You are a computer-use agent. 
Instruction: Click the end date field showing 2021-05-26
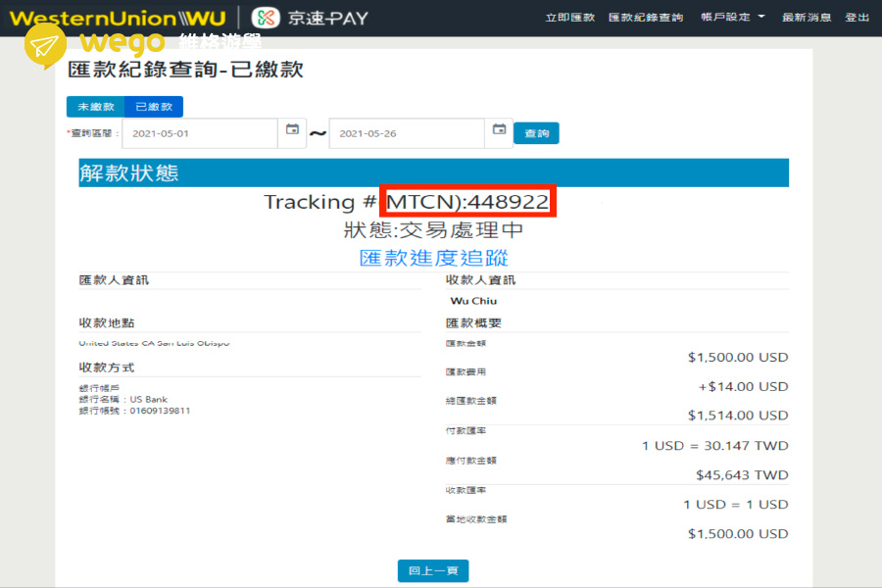(x=406, y=133)
